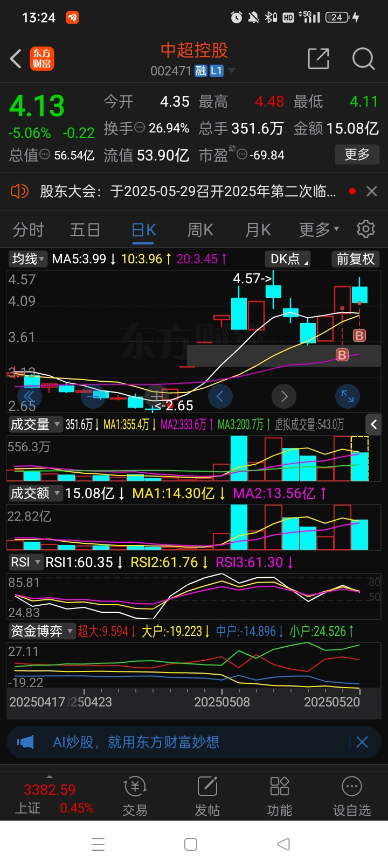The image size is (388, 868).
Task: Switch to 月K tab
Action: (258, 230)
